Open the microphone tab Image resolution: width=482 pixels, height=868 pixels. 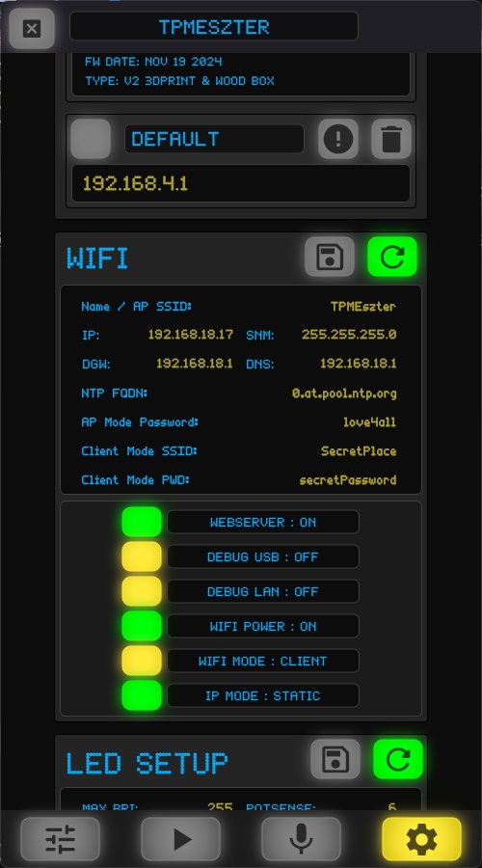click(301, 840)
